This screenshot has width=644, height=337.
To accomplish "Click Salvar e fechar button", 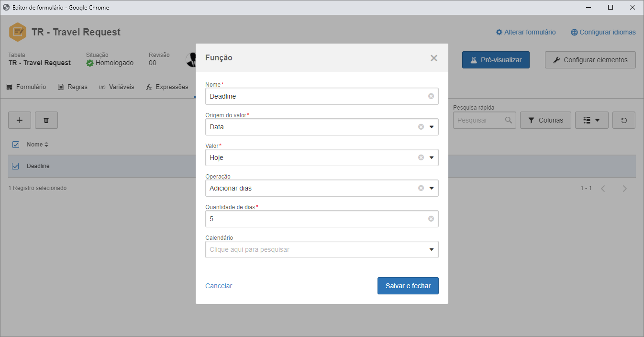I will pyautogui.click(x=408, y=286).
